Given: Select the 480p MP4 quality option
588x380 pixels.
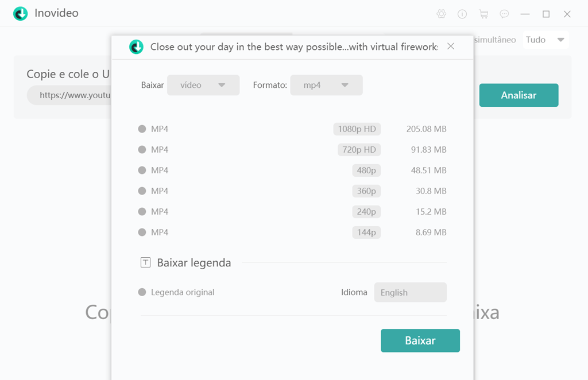Looking at the screenshot, I should [142, 170].
